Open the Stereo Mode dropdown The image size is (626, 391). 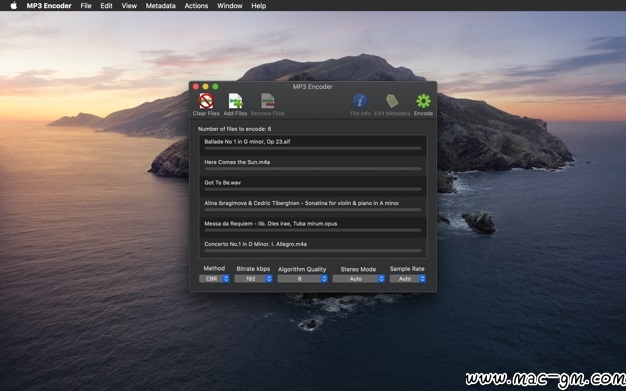[359, 279]
